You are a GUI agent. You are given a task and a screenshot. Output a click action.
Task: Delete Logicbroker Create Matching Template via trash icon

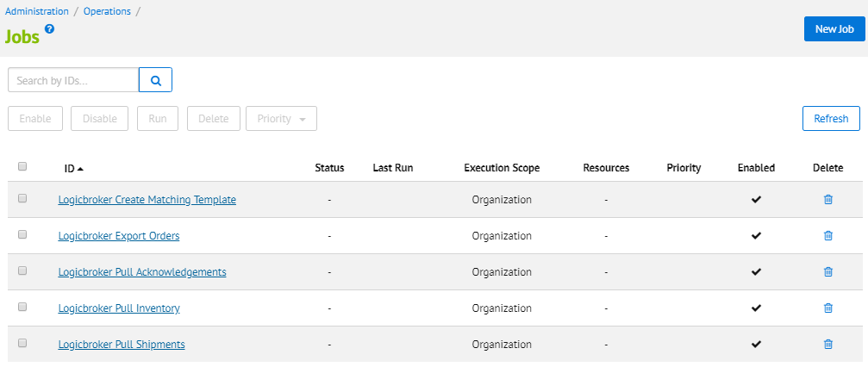(827, 200)
